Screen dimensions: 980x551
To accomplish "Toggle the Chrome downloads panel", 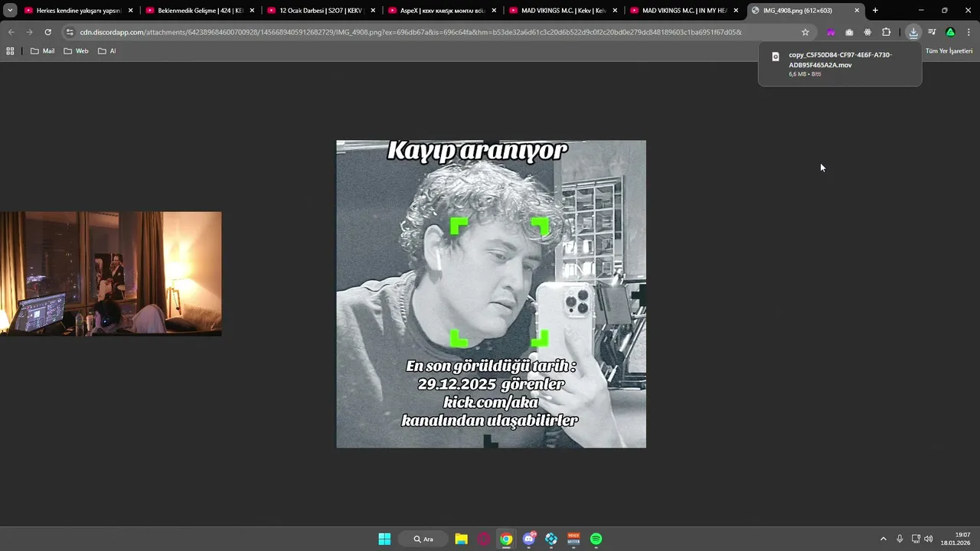I will [x=913, y=32].
